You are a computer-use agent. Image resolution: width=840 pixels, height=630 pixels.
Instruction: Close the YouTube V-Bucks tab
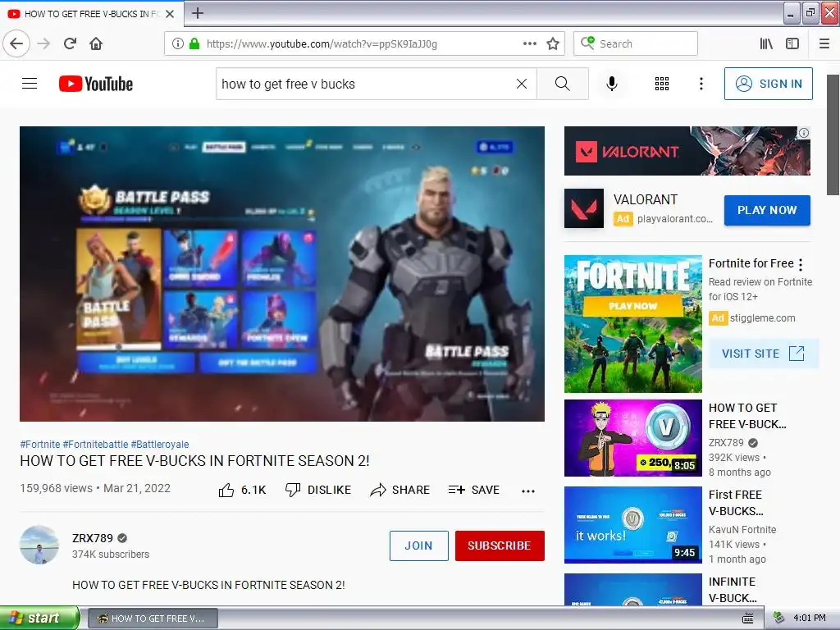(170, 14)
